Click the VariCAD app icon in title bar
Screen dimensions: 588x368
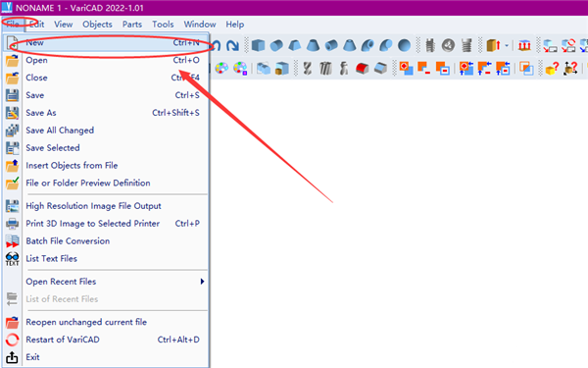pyautogui.click(x=7, y=8)
